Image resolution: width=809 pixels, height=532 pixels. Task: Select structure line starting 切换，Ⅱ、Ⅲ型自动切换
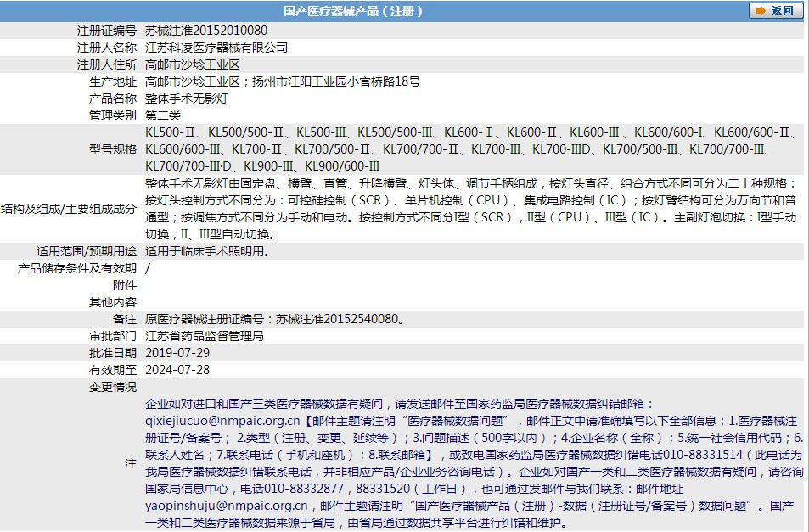[211, 234]
